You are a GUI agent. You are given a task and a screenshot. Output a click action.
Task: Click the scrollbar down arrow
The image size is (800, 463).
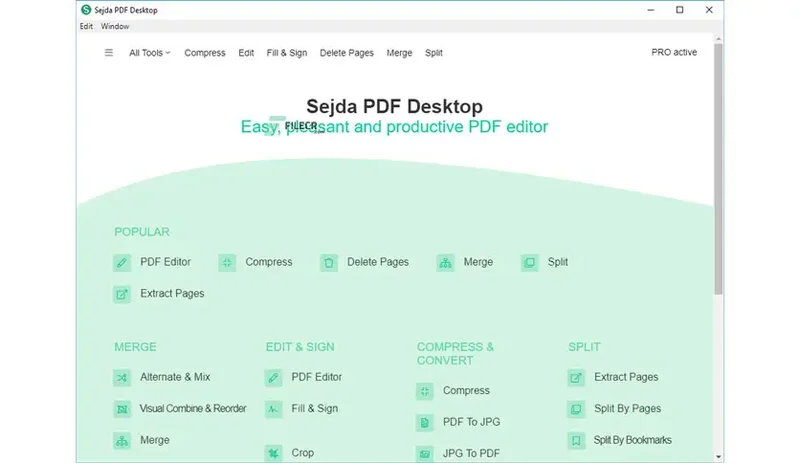[x=718, y=457]
